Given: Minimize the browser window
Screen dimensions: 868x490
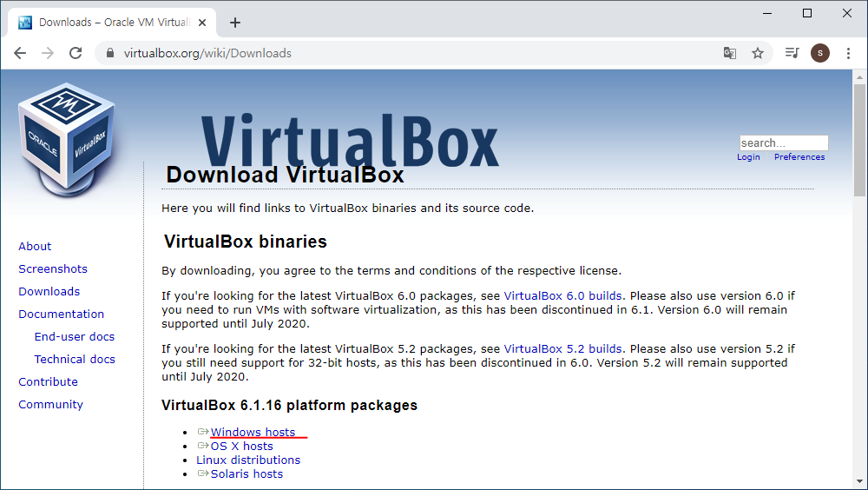Looking at the screenshot, I should tap(767, 13).
